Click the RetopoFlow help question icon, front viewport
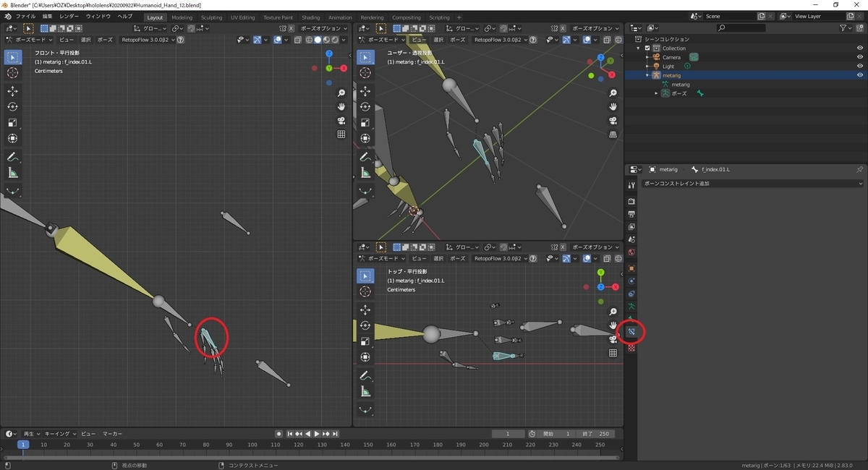Viewport: 868px width, 470px height. coord(180,40)
